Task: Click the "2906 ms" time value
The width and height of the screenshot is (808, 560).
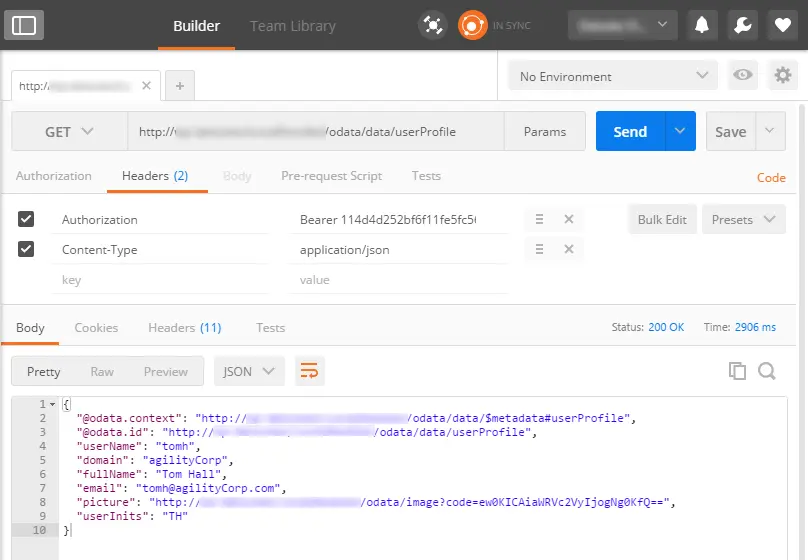Action: click(x=755, y=327)
